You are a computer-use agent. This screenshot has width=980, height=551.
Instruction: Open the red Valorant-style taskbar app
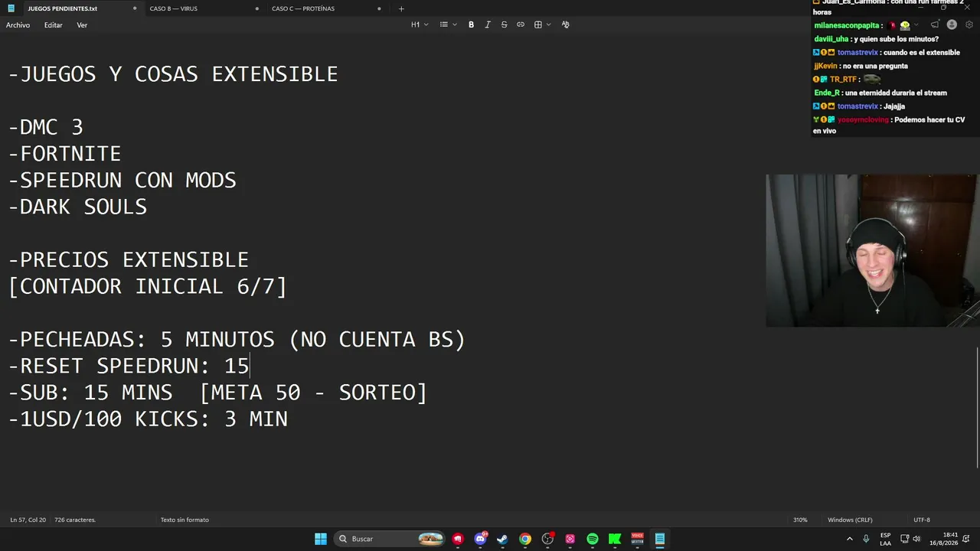tap(458, 539)
